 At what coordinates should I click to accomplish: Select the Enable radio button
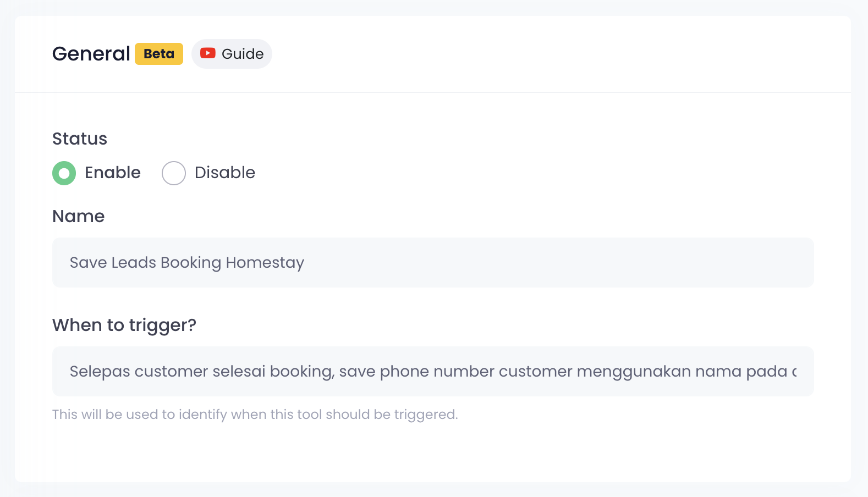tap(64, 173)
